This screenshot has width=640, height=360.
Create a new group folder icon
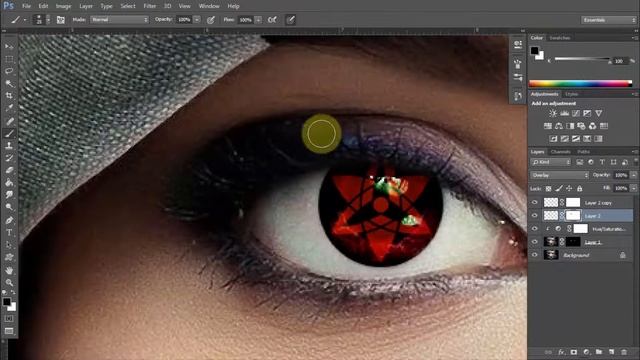pos(599,352)
